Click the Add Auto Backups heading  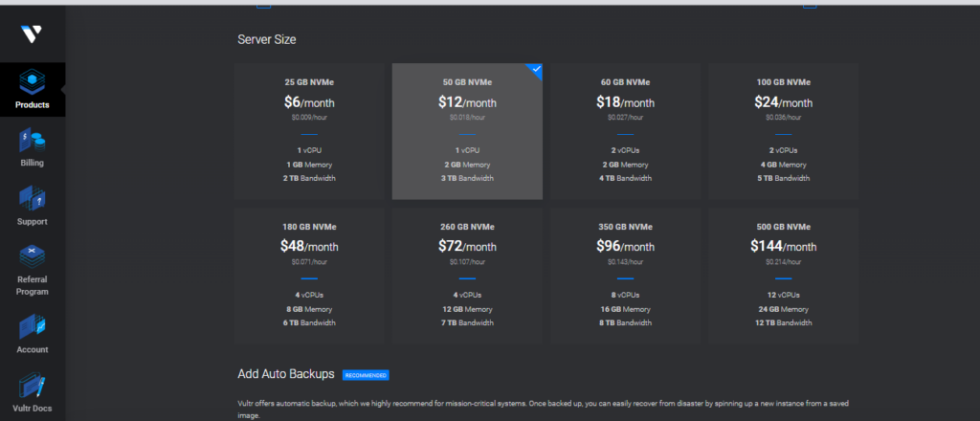[x=285, y=374]
